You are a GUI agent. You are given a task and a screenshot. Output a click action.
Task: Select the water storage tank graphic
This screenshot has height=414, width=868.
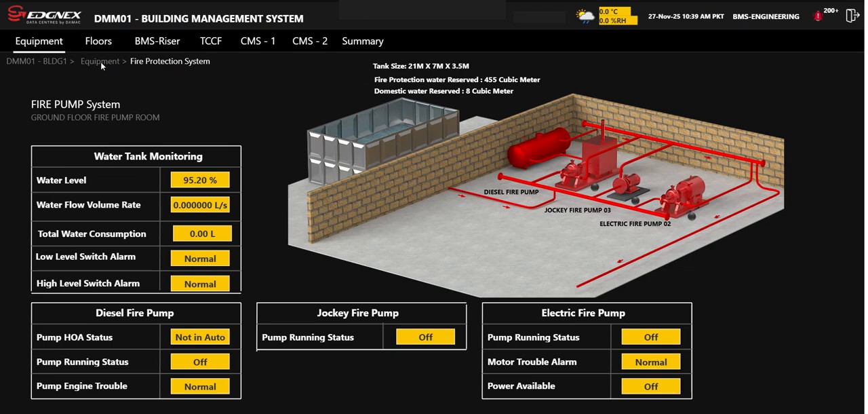(x=382, y=140)
